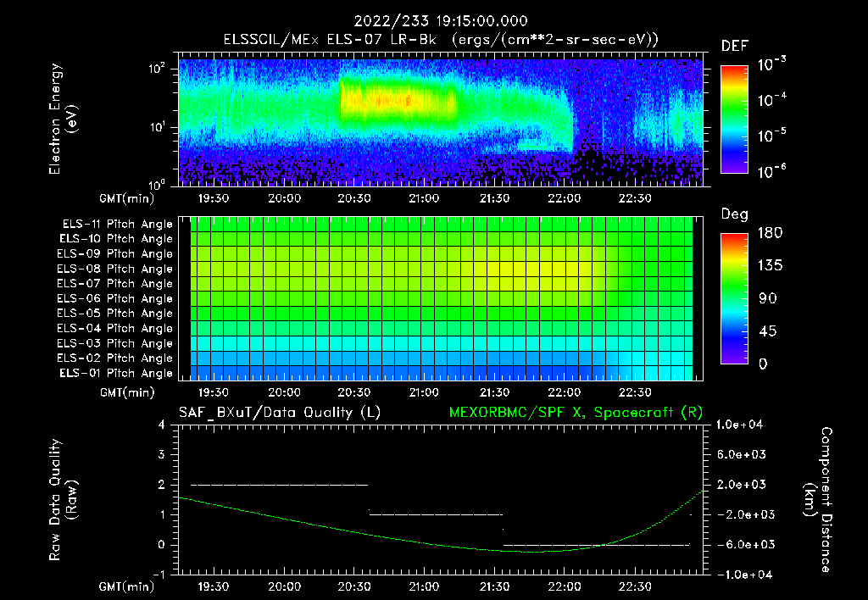The width and height of the screenshot is (868, 600).
Task: Click the timestamp title 2022/233 19:15:00.000
Action: point(441,21)
